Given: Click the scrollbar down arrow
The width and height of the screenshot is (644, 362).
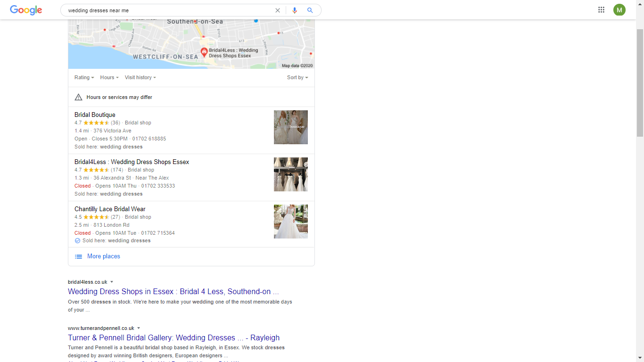Looking at the screenshot, I should [x=640, y=358].
